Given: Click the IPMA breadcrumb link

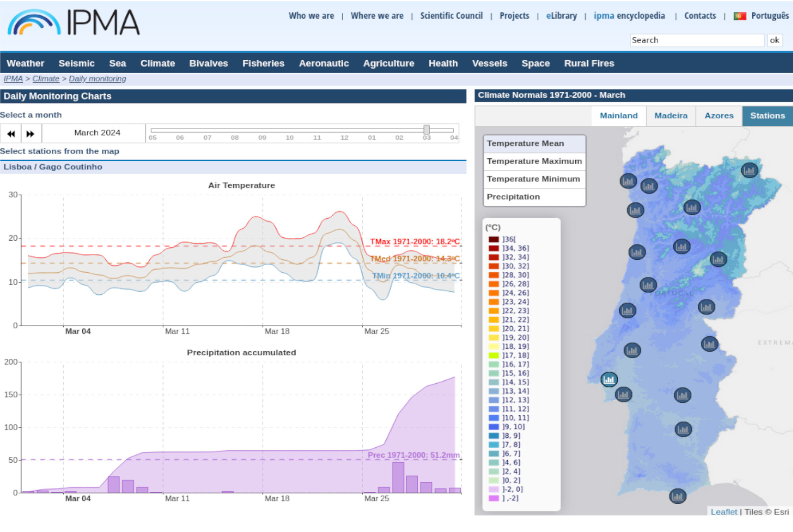Looking at the screenshot, I should (13, 79).
